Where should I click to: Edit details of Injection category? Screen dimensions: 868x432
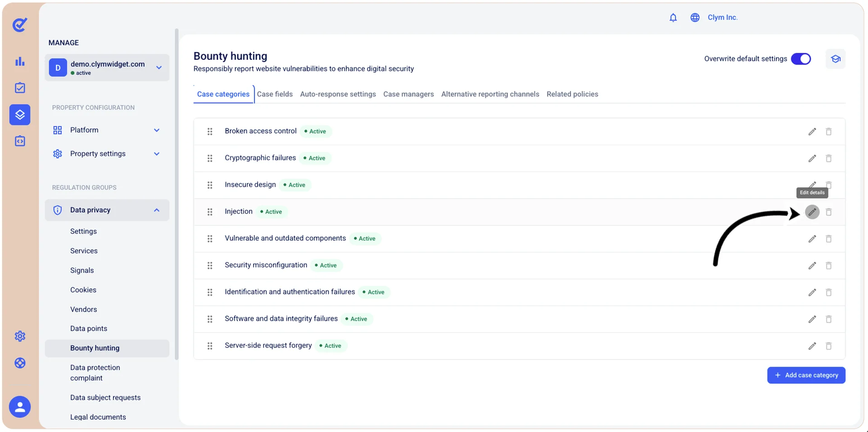click(x=812, y=212)
